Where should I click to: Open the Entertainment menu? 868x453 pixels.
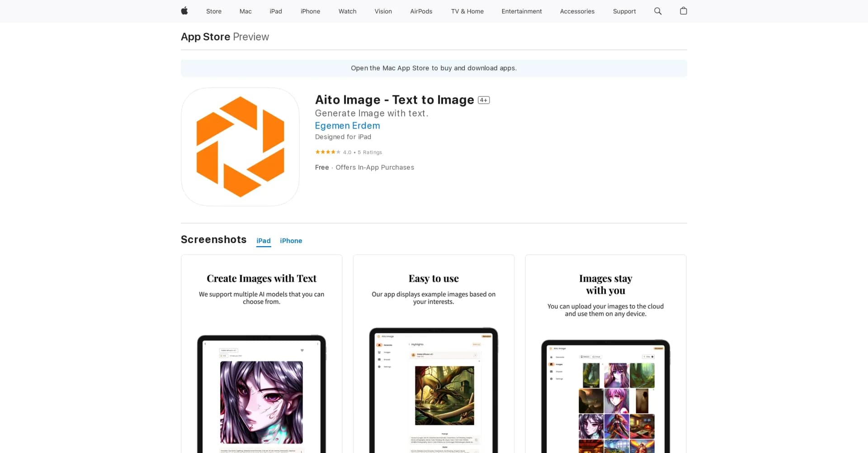(x=521, y=11)
